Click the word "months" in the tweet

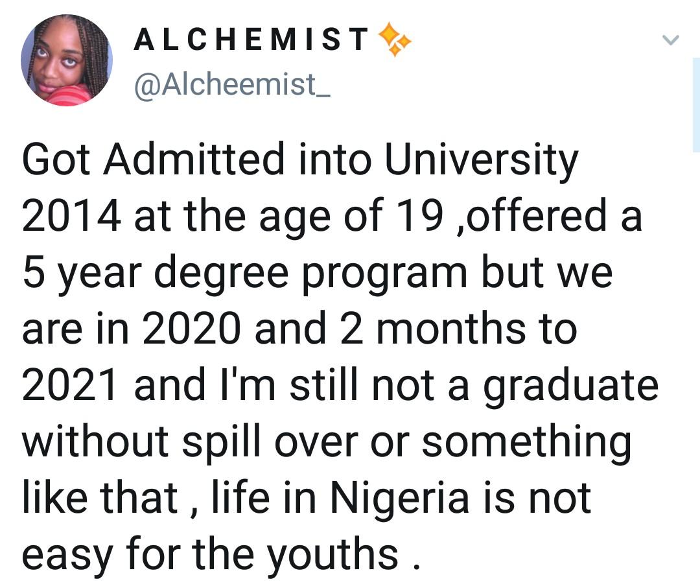tap(449, 329)
